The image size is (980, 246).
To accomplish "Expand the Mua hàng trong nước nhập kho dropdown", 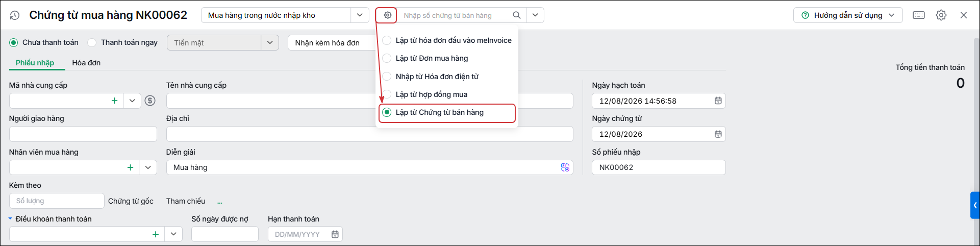I will tap(360, 15).
